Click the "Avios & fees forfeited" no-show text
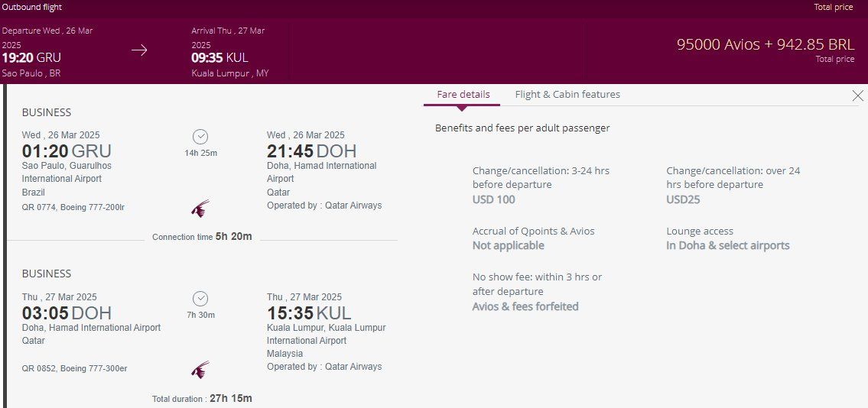 point(525,306)
